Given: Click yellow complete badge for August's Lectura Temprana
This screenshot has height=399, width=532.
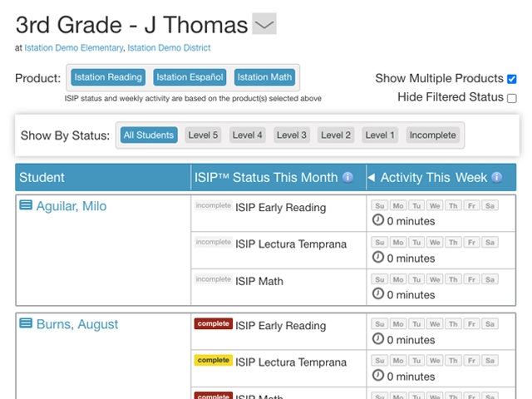Looking at the screenshot, I should tap(214, 360).
